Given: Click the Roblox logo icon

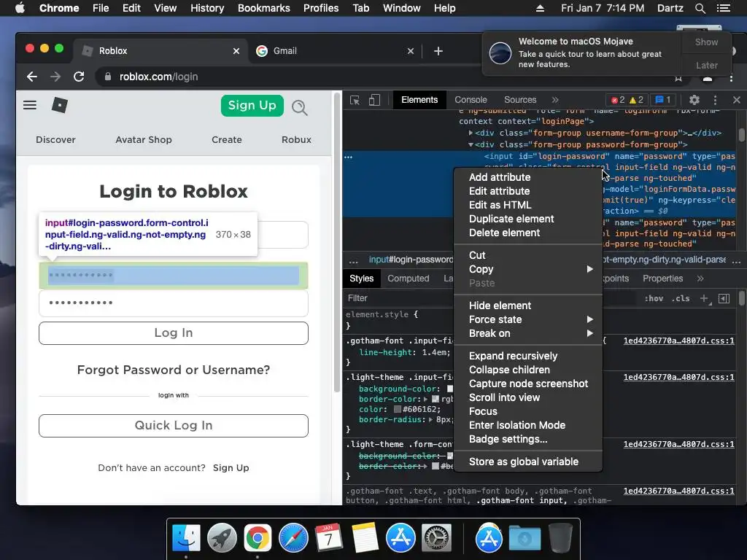Looking at the screenshot, I should [60, 105].
